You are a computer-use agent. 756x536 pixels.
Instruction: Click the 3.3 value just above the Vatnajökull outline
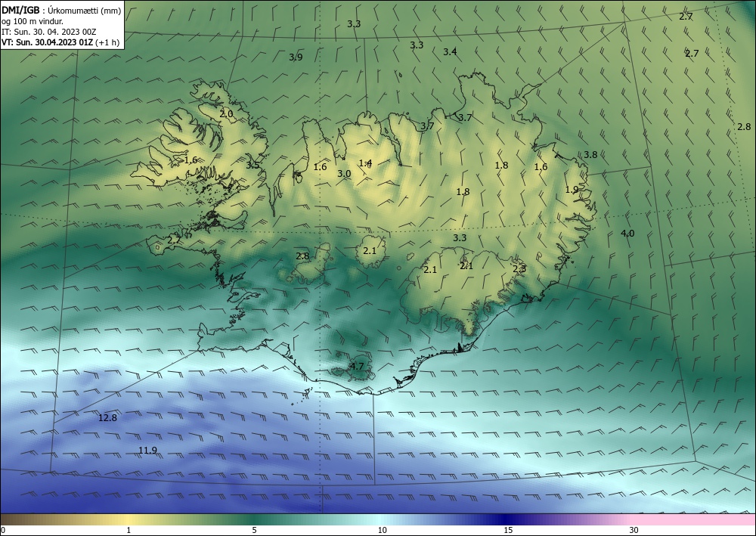460,237
